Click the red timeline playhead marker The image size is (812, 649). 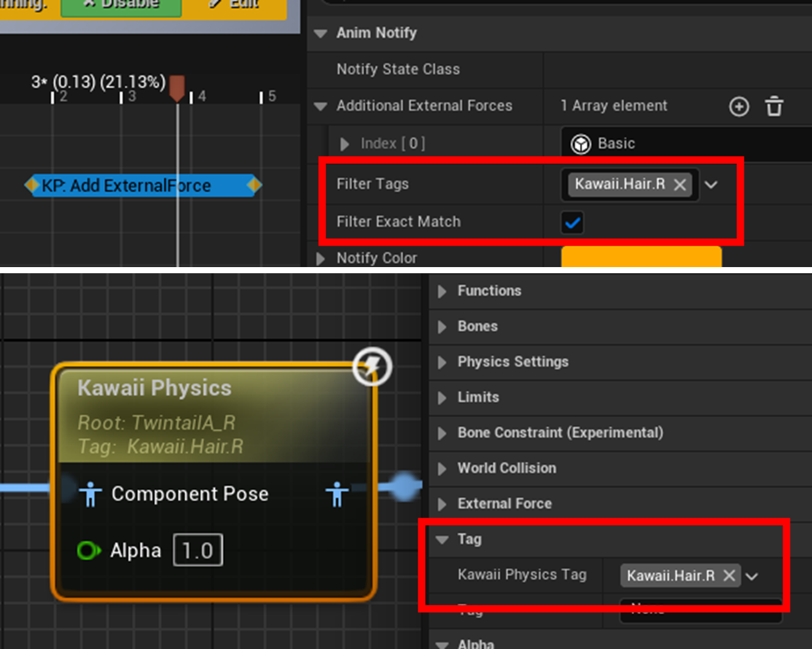(177, 88)
